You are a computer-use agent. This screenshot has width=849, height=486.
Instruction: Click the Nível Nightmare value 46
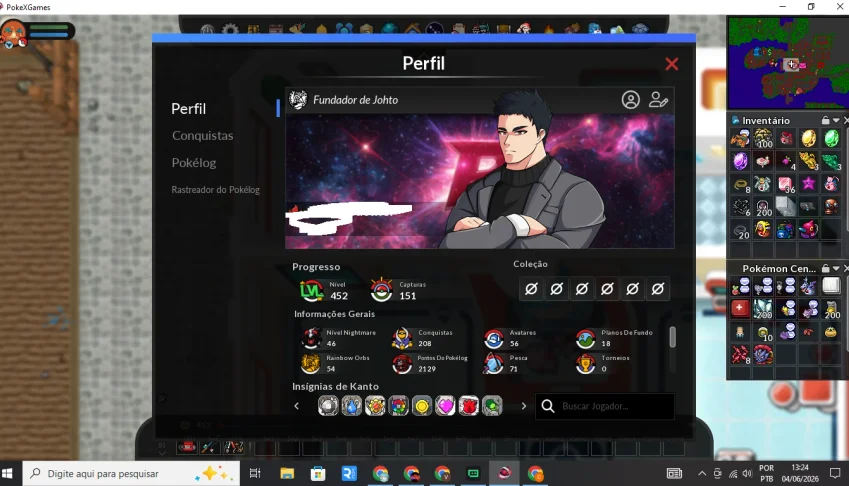tap(331, 344)
